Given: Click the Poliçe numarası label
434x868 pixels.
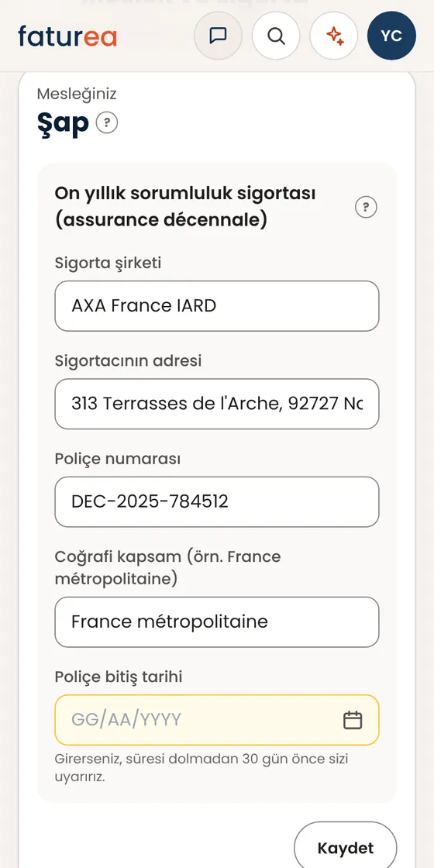Looking at the screenshot, I should (x=118, y=459).
